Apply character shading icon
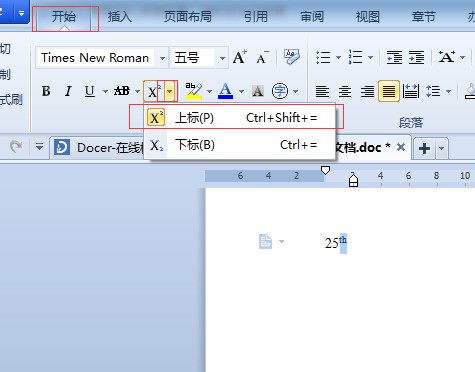The image size is (475, 372). (x=258, y=91)
